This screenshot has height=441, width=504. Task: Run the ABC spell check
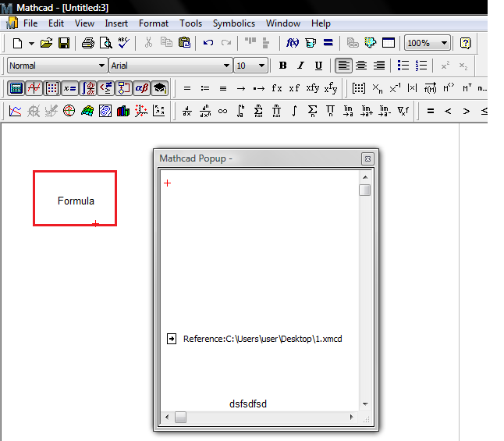(123, 42)
